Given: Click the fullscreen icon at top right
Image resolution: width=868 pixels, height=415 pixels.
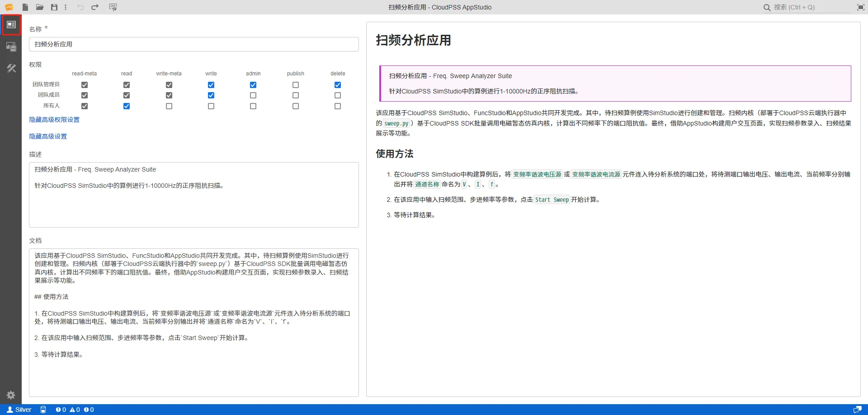Looking at the screenshot, I should pyautogui.click(x=861, y=7).
